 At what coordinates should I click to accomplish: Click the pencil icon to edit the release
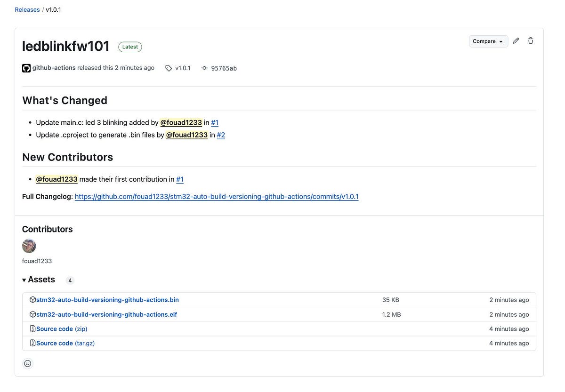[516, 41]
